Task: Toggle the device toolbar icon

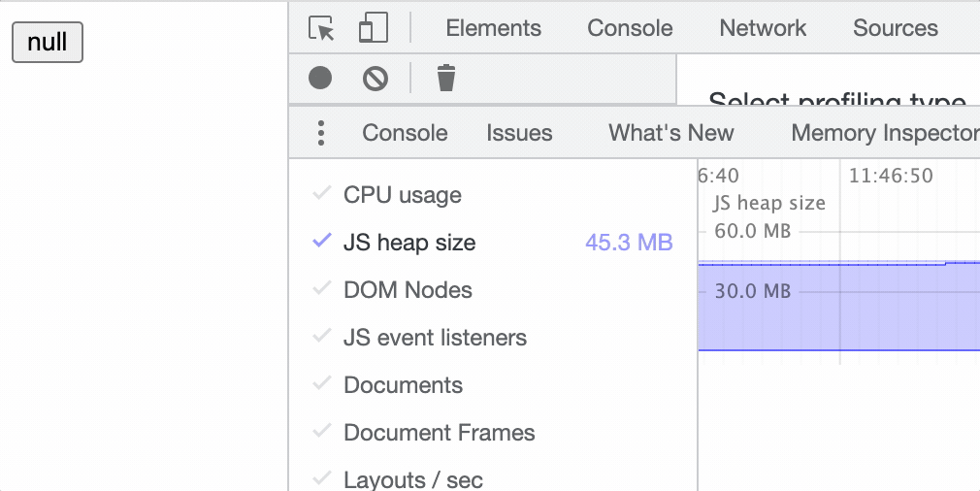Action: click(x=373, y=28)
